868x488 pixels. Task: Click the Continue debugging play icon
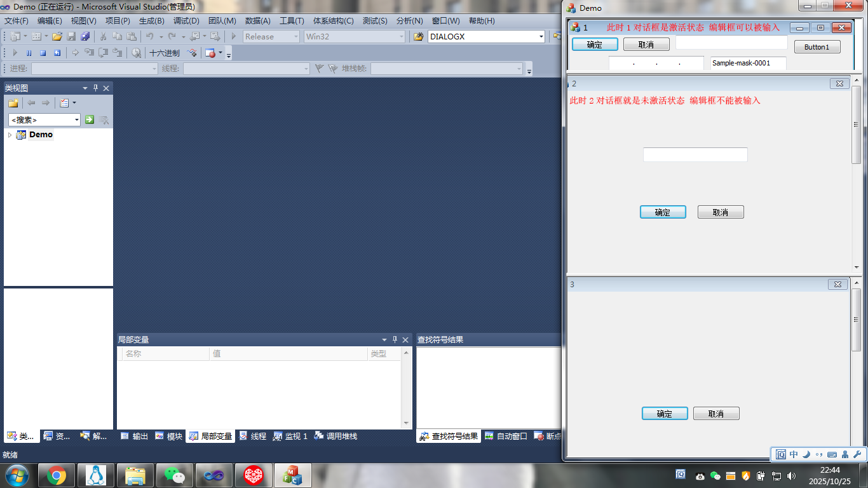[15, 53]
